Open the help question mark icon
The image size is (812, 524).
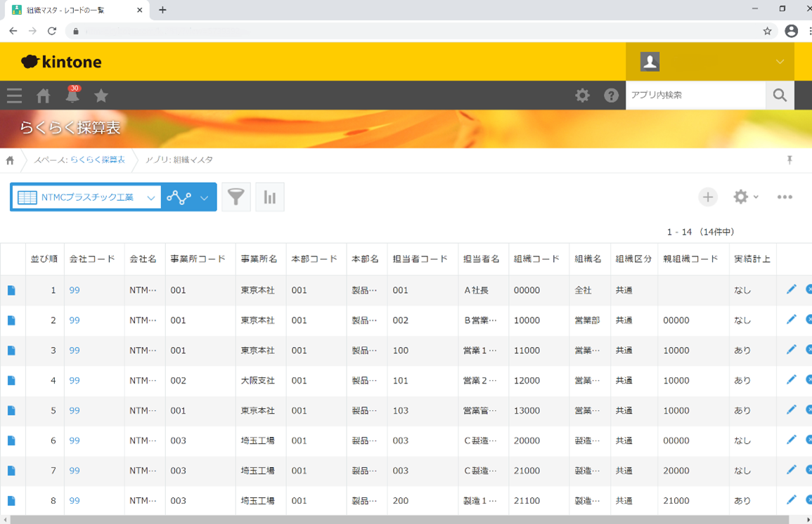click(x=611, y=96)
